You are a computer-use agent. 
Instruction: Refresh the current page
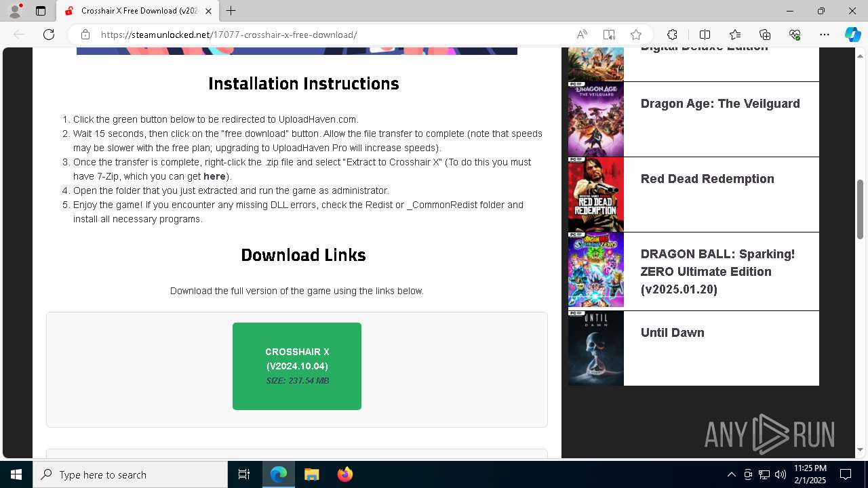tap(49, 35)
